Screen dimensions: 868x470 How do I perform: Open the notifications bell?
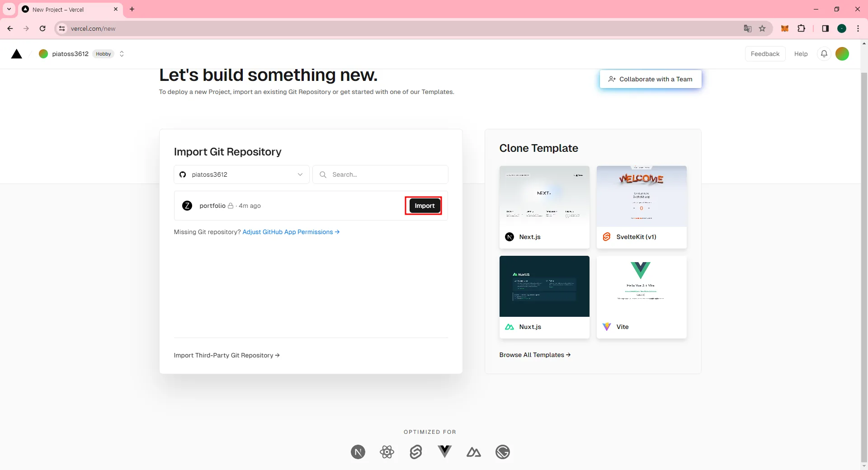pyautogui.click(x=824, y=54)
